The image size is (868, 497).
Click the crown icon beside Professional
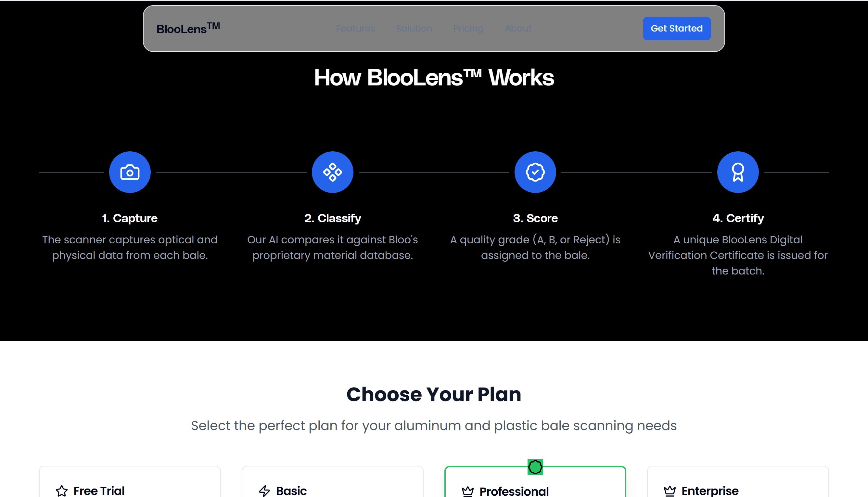467,491
